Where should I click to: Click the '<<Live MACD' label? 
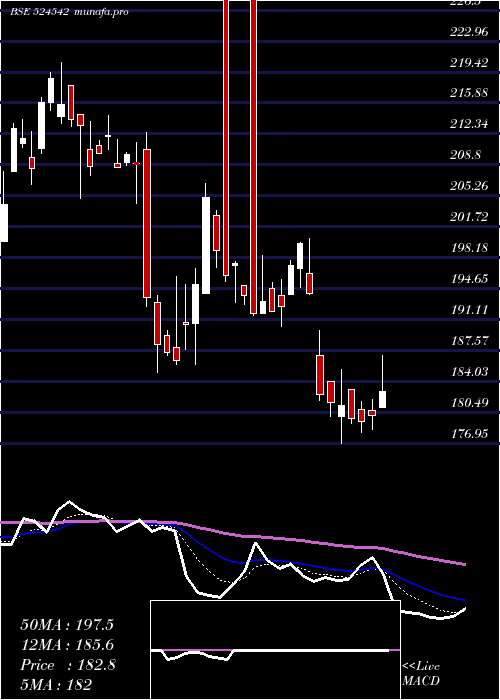pos(421,673)
